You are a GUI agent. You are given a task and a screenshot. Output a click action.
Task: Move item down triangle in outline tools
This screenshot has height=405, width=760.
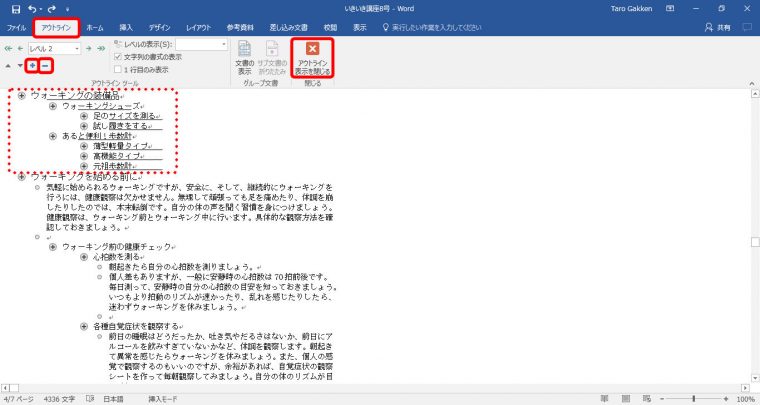[x=20, y=65]
